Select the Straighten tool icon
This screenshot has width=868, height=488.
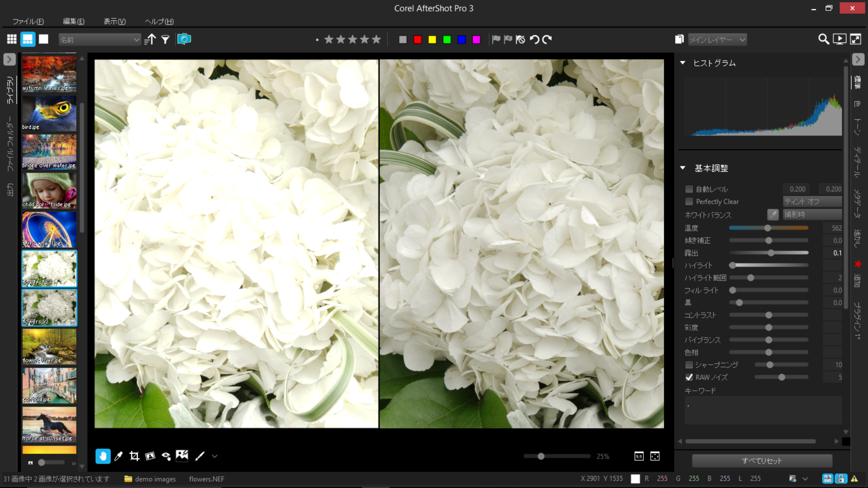pos(150,456)
